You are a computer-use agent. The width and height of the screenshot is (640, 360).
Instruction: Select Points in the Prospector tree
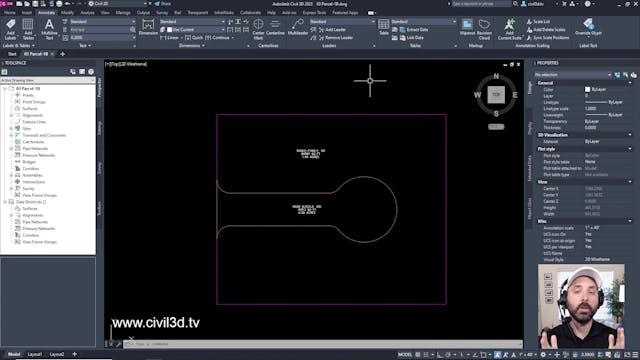click(28, 95)
